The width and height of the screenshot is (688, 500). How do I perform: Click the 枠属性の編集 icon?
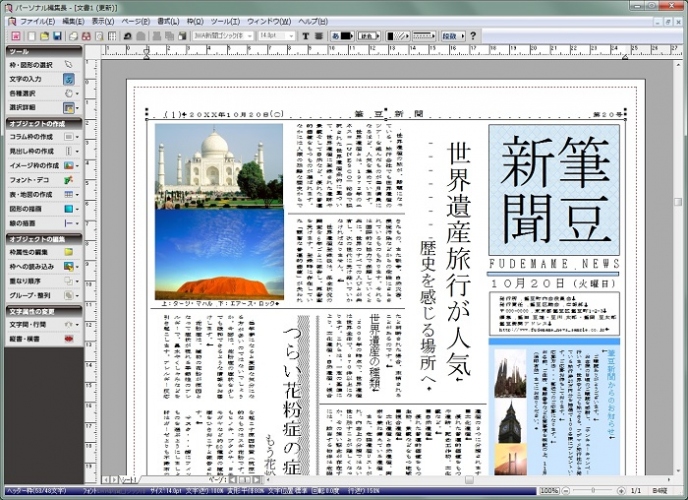(x=69, y=252)
